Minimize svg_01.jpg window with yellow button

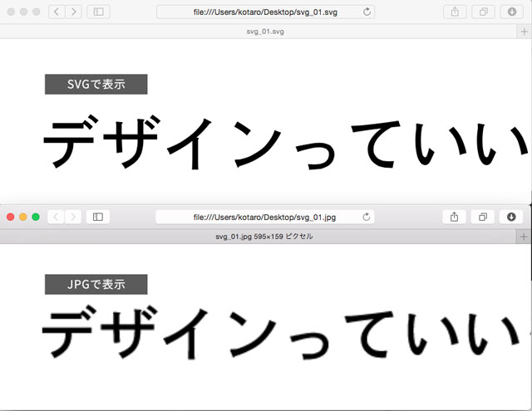point(23,217)
